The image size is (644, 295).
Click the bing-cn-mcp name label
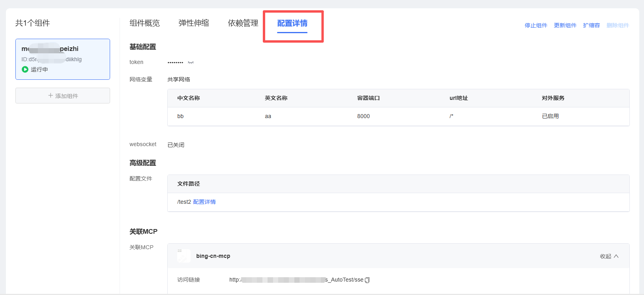[x=213, y=256]
